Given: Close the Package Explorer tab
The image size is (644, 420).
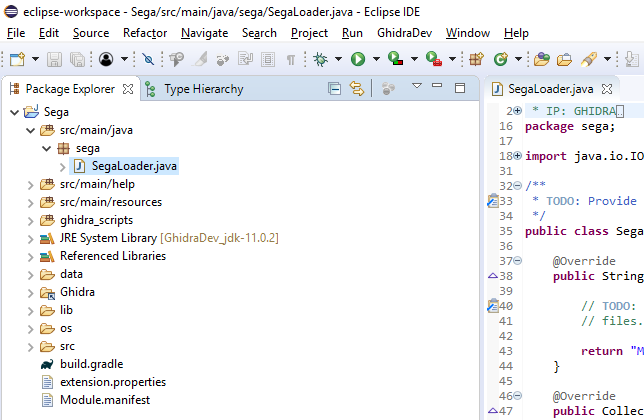Looking at the screenshot, I should [x=128, y=89].
